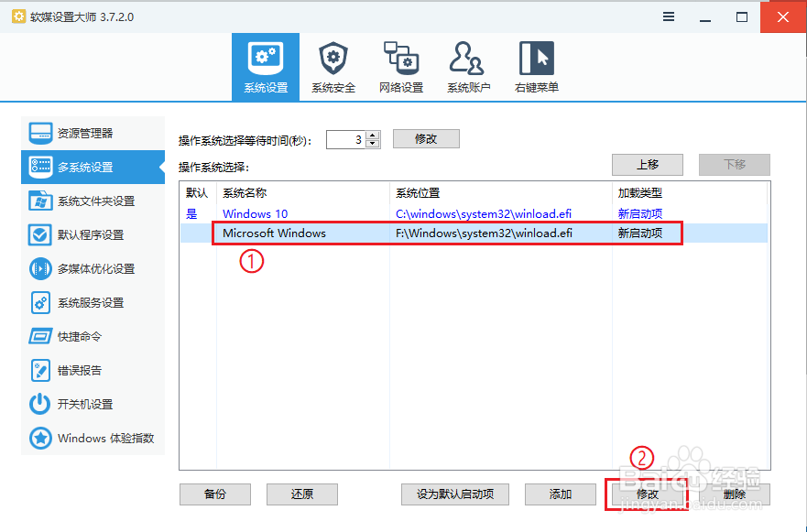Viewport: 807px width, 532px height.
Task: Select 资源管理器 in the sidebar
Action: (93, 134)
